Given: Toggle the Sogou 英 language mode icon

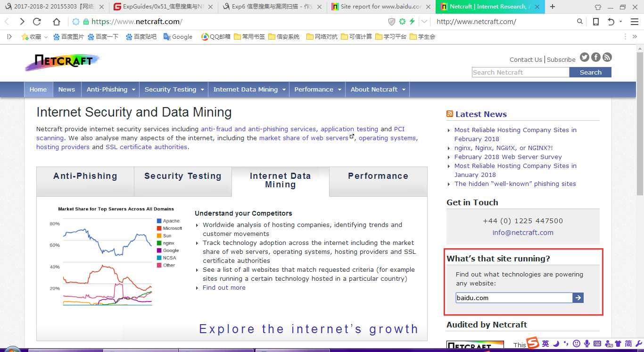Looking at the screenshot, I should click(545, 344).
